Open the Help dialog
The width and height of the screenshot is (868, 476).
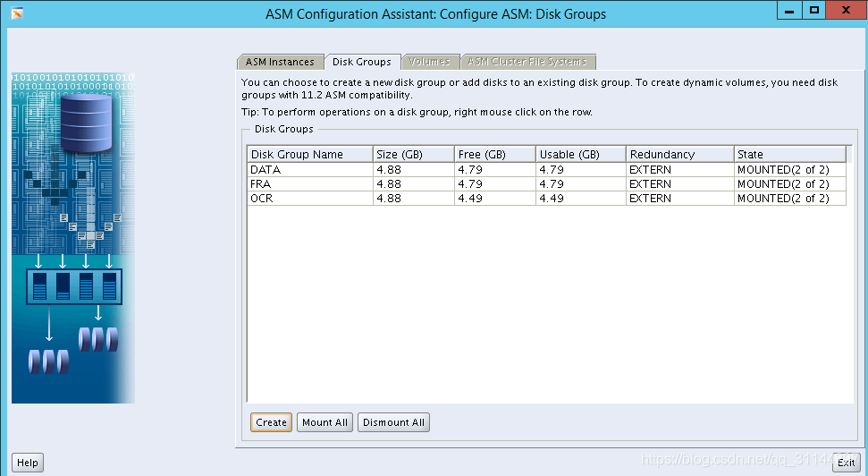(x=28, y=463)
